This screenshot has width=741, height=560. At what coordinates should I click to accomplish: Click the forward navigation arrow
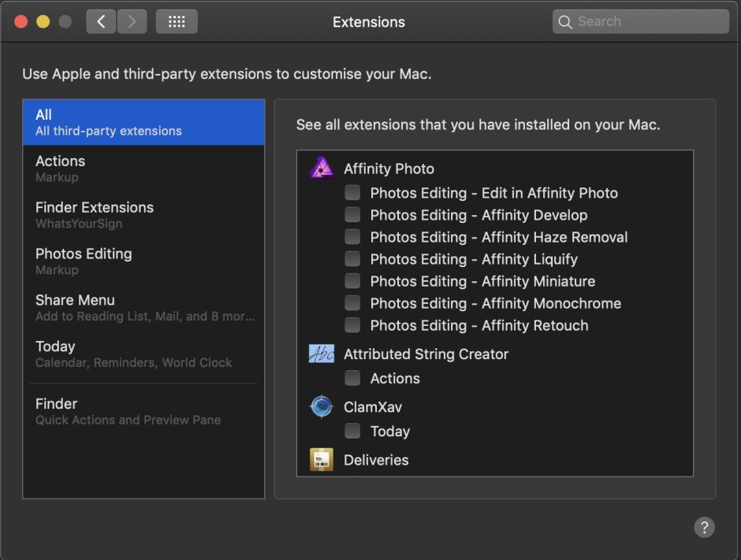click(x=131, y=21)
